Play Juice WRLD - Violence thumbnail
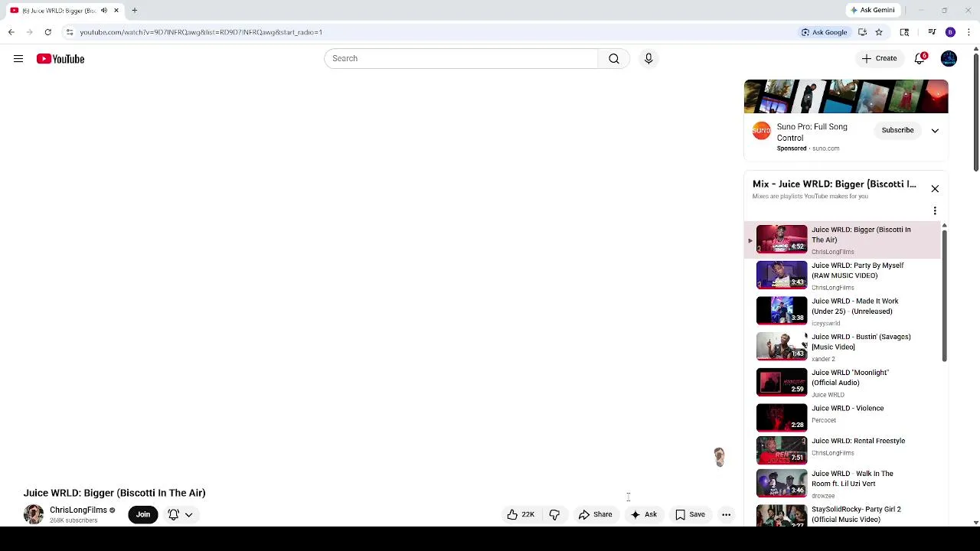Screen dimensions: 980x551 click(782, 418)
